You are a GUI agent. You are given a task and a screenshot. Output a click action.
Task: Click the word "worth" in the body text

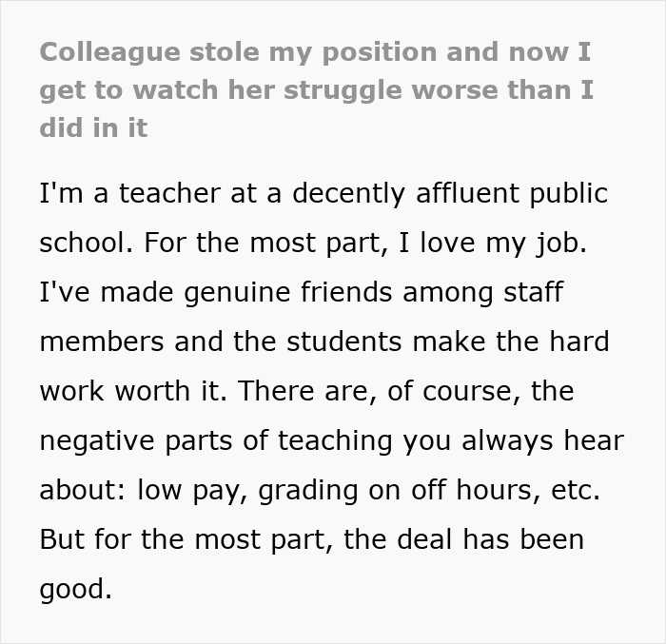pyautogui.click(x=152, y=391)
